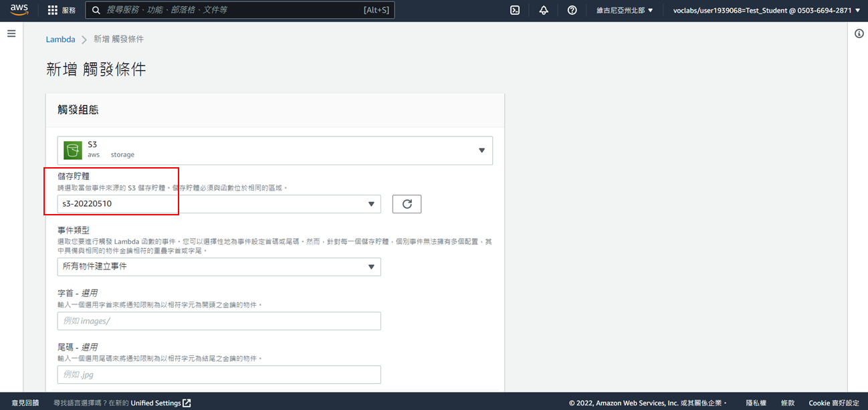Click the AWS logo home icon
The width and height of the screenshot is (868, 410).
pos(19,10)
